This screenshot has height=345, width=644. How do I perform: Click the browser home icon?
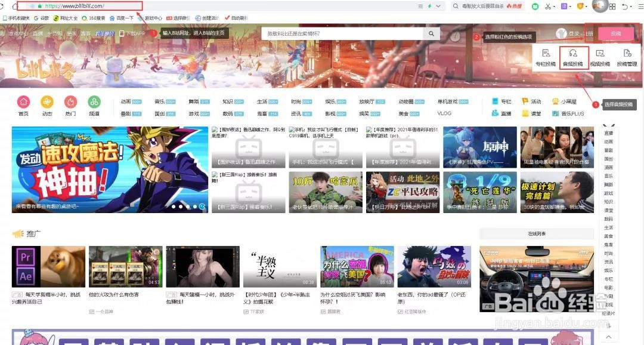click(15, 6)
